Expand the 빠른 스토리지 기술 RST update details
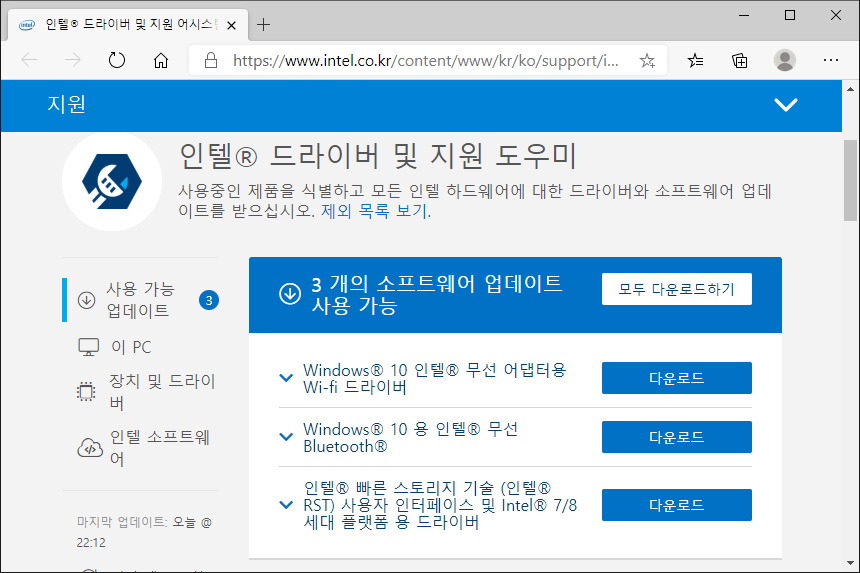The height and width of the screenshot is (573, 860). point(286,505)
